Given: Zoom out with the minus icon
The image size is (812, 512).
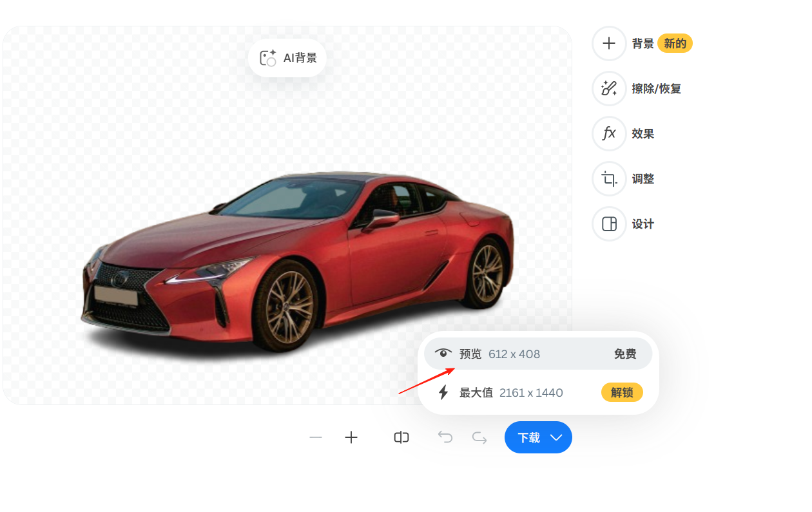Looking at the screenshot, I should (x=316, y=438).
